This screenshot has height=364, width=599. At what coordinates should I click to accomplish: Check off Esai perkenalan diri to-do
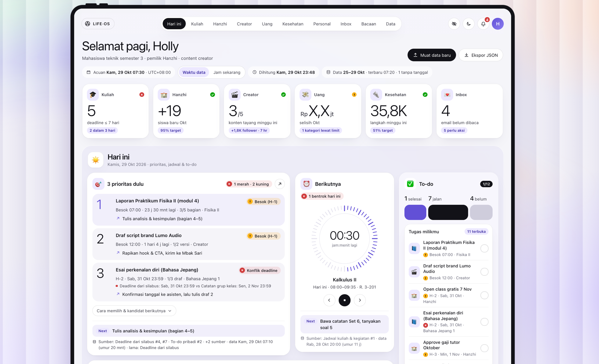pyautogui.click(x=484, y=322)
